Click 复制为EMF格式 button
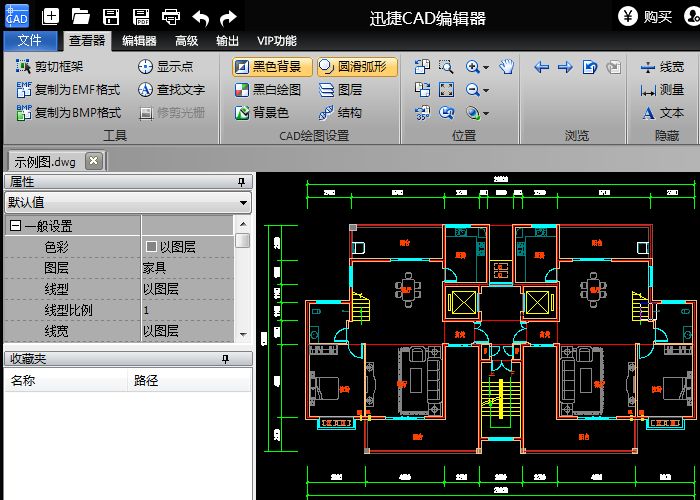700x500 pixels. click(69, 90)
